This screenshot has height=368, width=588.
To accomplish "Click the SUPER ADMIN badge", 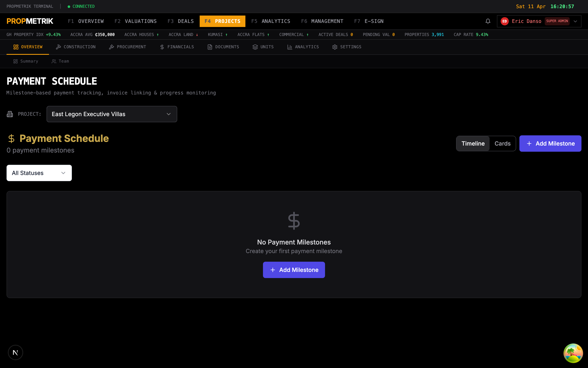I will tap(557, 21).
